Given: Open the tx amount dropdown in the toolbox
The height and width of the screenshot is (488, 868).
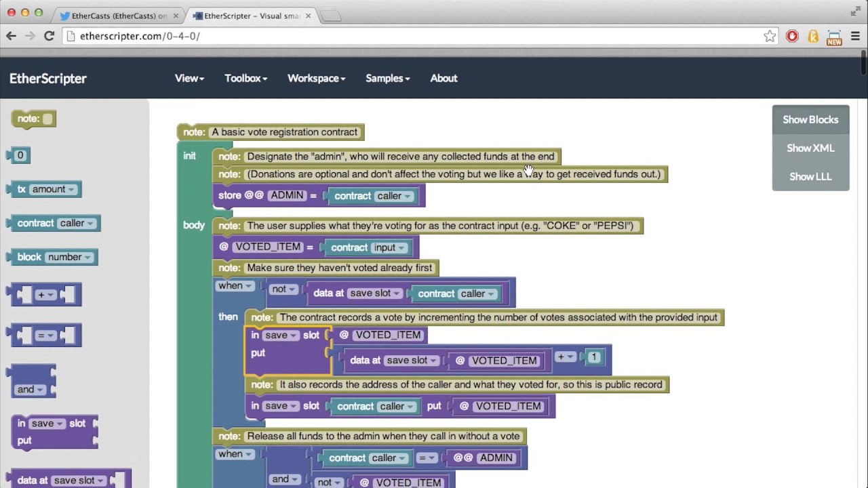Looking at the screenshot, I should tap(54, 189).
